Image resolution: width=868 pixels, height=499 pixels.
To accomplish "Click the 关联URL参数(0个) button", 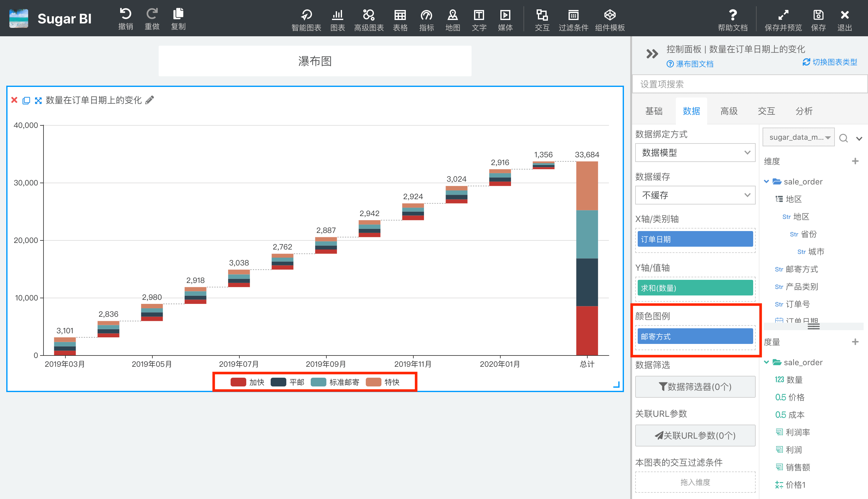I will (x=695, y=435).
